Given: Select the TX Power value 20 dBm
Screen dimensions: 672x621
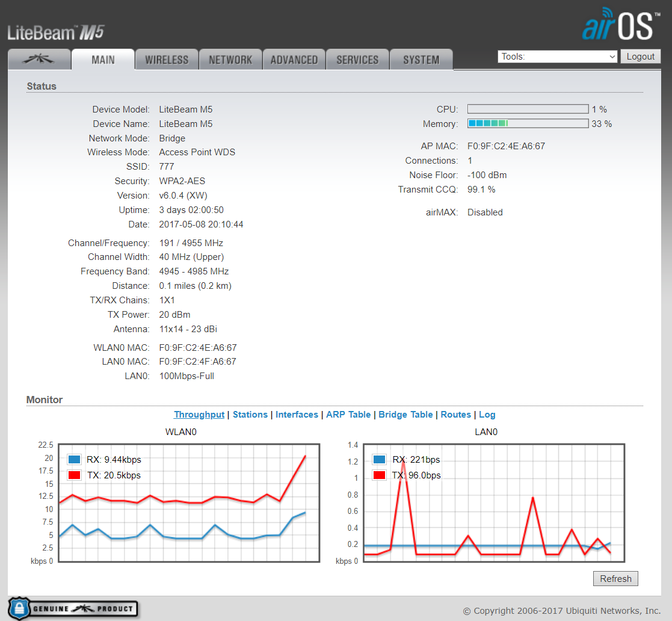Looking at the screenshot, I should coord(174,315).
